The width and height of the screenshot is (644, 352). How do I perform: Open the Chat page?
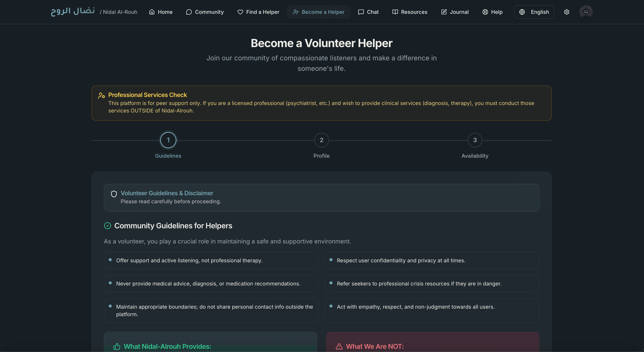(369, 12)
